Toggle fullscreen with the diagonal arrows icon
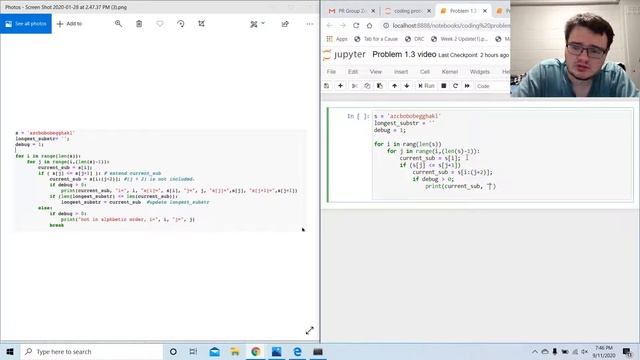The width and height of the screenshot is (640, 360). point(310,331)
